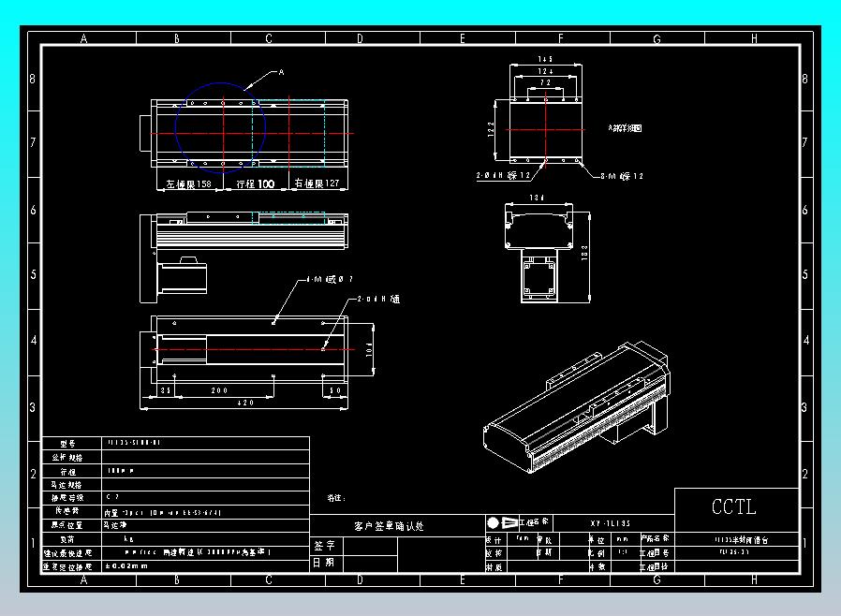Select the 产品名称 label in title block
This screenshot has width=841, height=616.
point(655,538)
